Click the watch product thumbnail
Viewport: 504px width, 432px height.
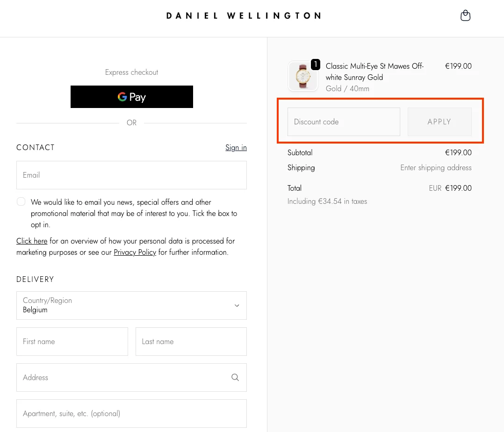[x=302, y=76]
